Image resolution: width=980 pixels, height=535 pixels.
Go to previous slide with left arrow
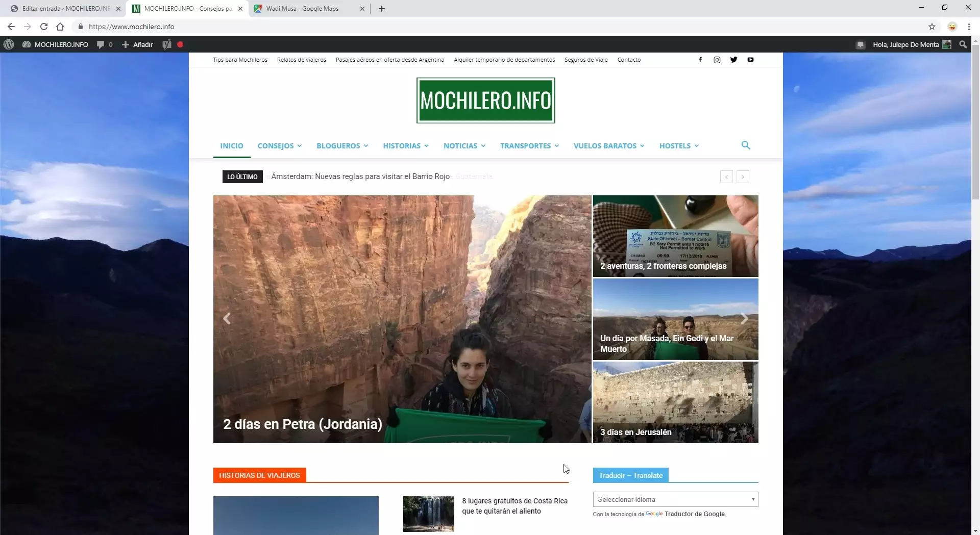coord(227,319)
